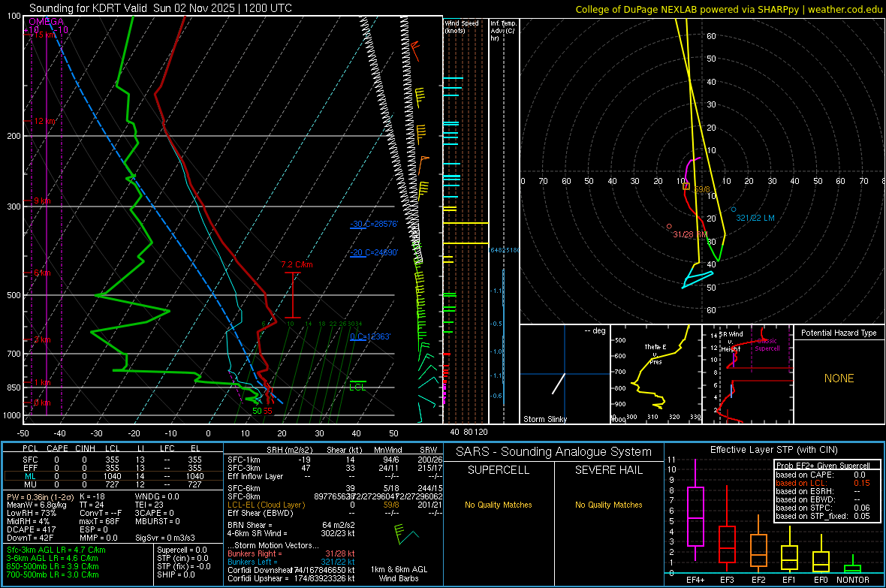Select the EFF parcel row
The width and height of the screenshot is (886, 588).
pos(113,468)
